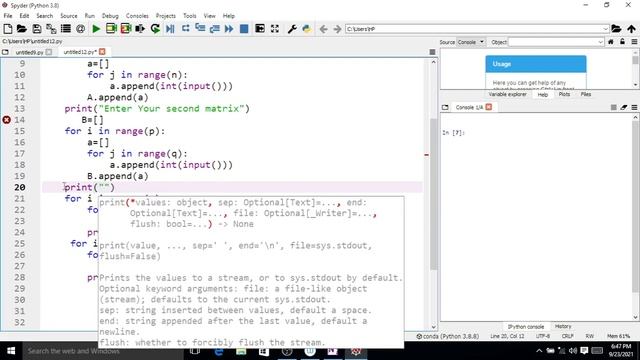Switch to the History tab
This screenshot has width=640, height=360.
click(563, 327)
